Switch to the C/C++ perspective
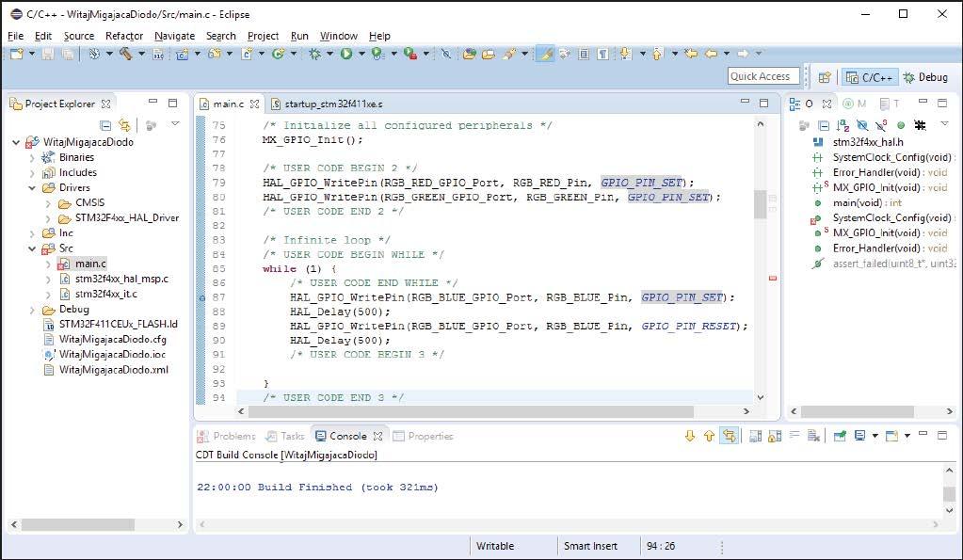The width and height of the screenshot is (963, 560). tap(870, 77)
